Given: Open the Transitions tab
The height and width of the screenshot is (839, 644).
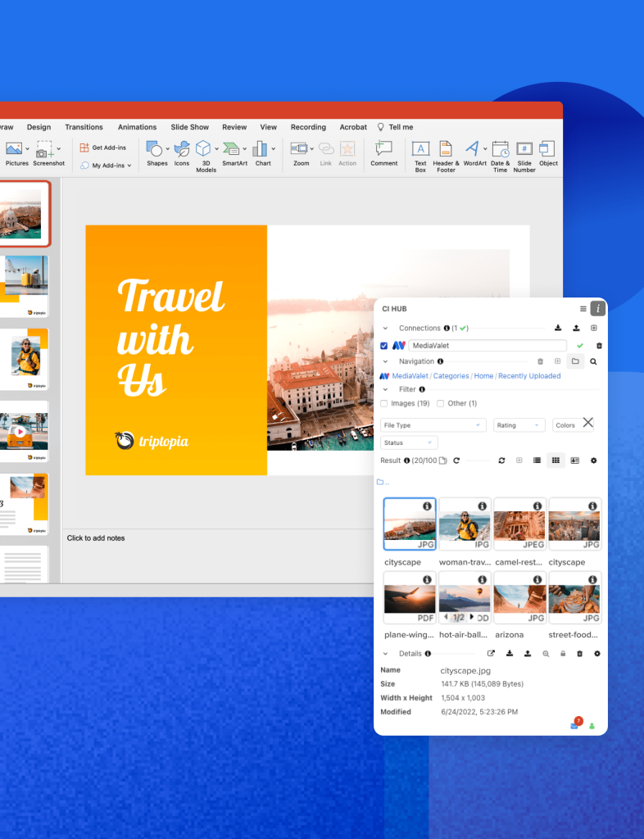Looking at the screenshot, I should click(x=84, y=127).
